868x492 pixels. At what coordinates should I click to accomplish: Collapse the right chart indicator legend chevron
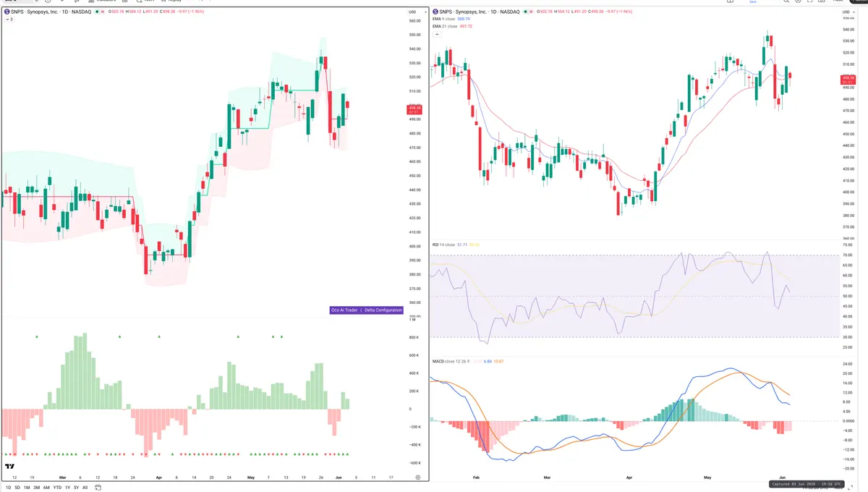click(x=435, y=33)
